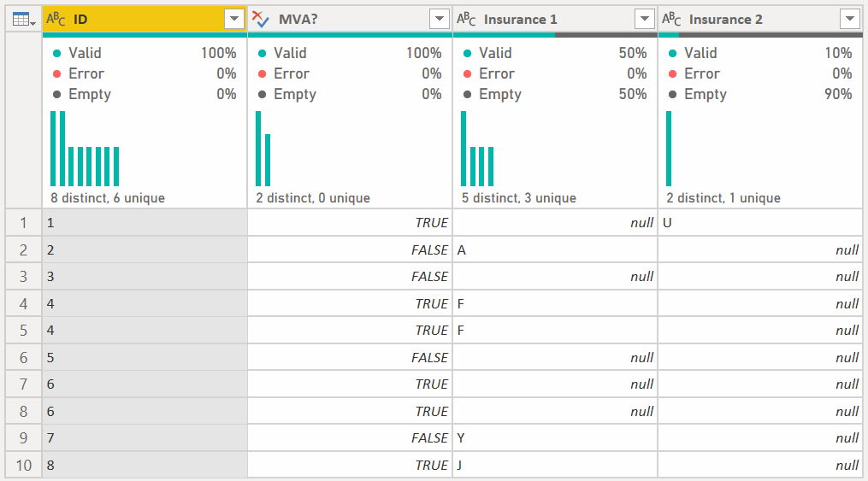Click MVA? column Valid 100% entry
Screen dimensions: 868x481
tap(350, 53)
